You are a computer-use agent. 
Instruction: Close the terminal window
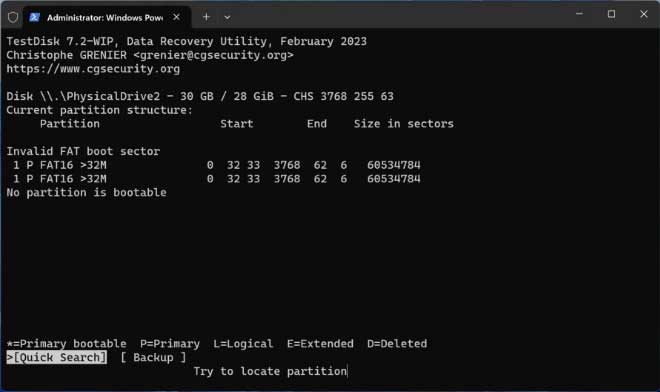click(644, 14)
